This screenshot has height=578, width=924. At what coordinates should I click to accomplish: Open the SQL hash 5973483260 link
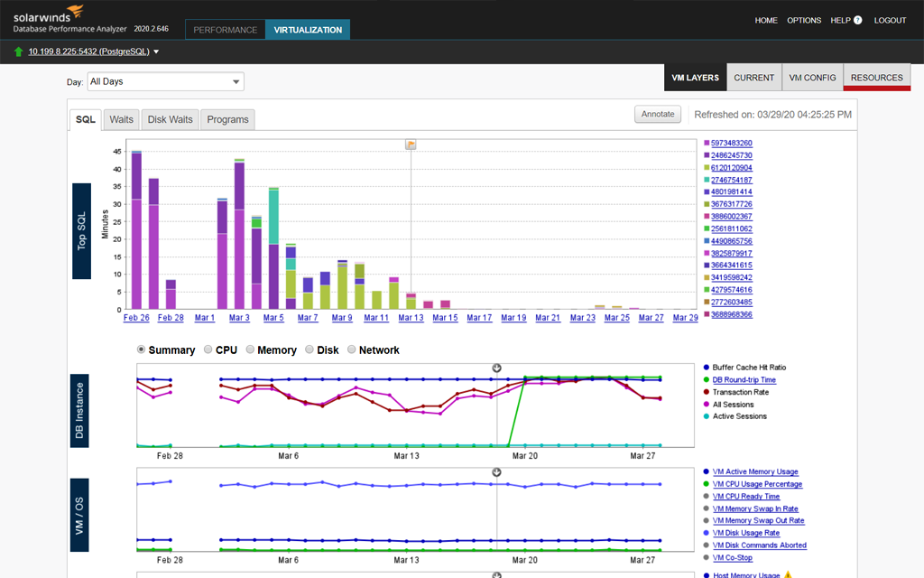click(731, 143)
